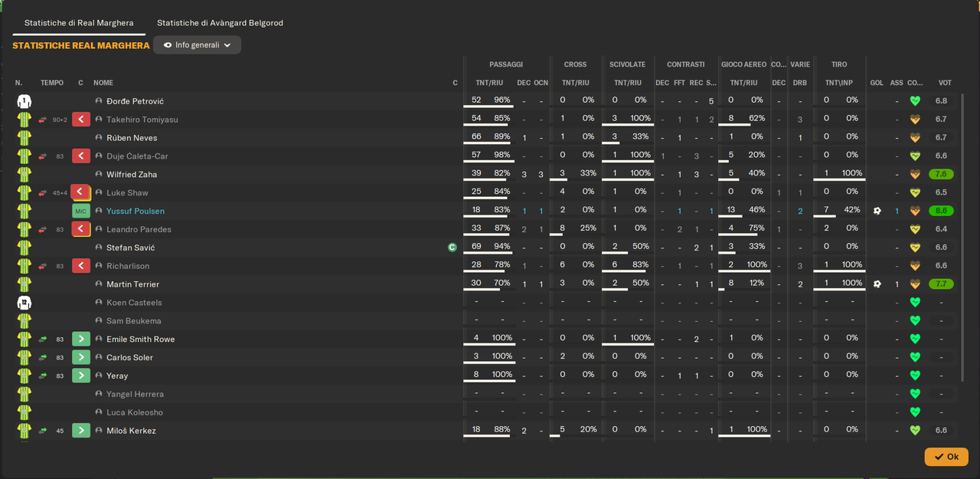980x479 pixels.
Task: Click the captain badge next to Stefan Savić
Action: [452, 248]
